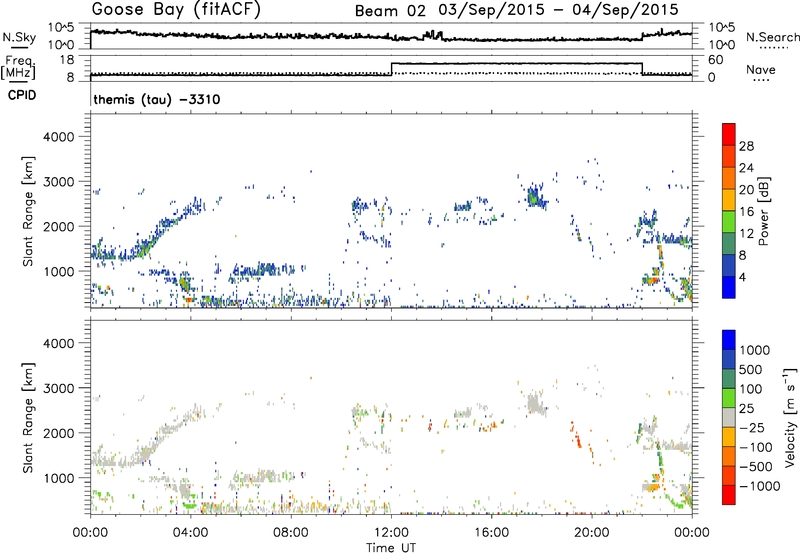The height and width of the screenshot is (554, 800).
Task: Select the 'themis (tau) -3310' text
Action: (157, 99)
